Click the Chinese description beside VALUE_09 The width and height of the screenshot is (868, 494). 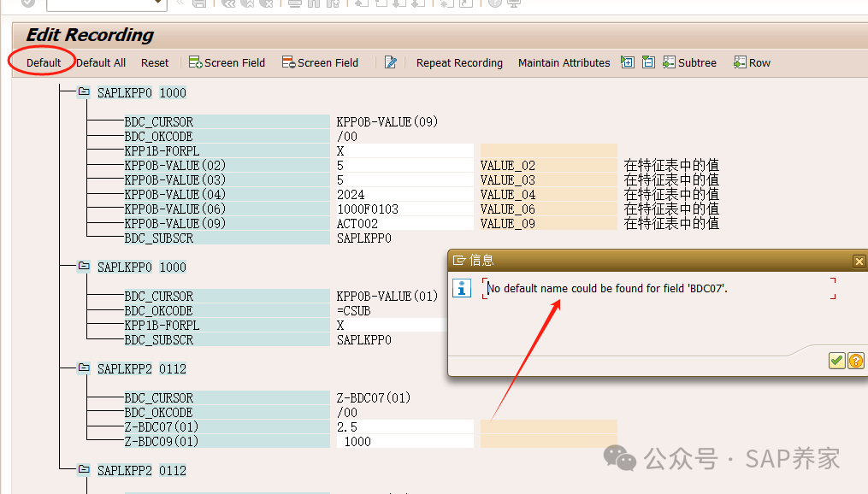[671, 223]
